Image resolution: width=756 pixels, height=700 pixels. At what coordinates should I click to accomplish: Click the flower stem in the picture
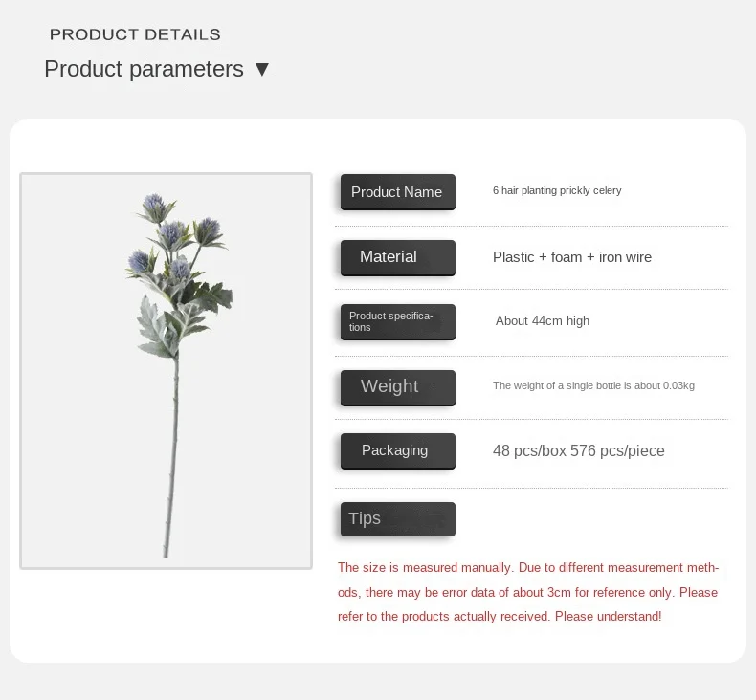pyautogui.click(x=172, y=458)
